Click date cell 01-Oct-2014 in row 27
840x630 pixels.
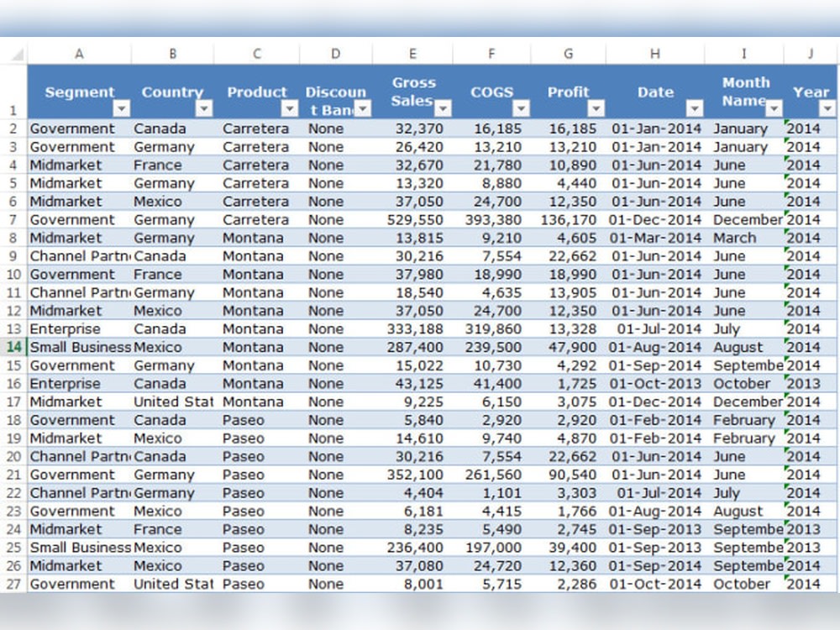click(x=655, y=584)
